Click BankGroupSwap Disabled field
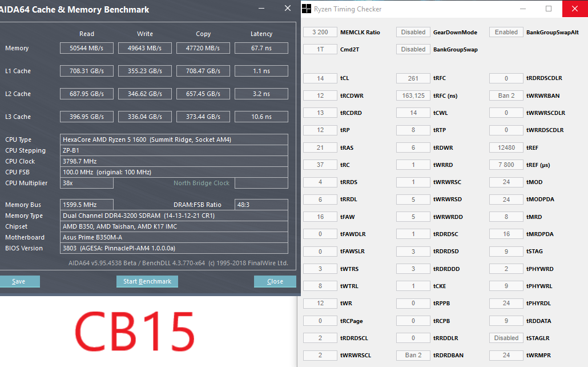The image size is (588, 367). [413, 49]
